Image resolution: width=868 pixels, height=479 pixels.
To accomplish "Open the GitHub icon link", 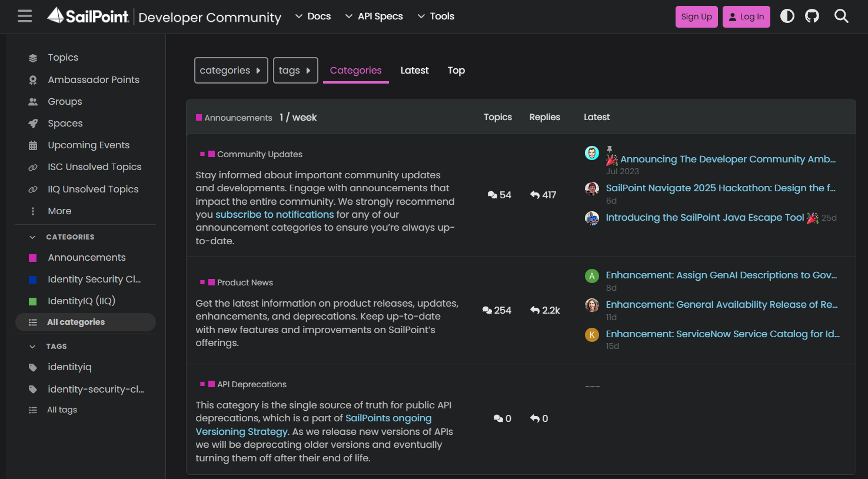I will [x=812, y=16].
